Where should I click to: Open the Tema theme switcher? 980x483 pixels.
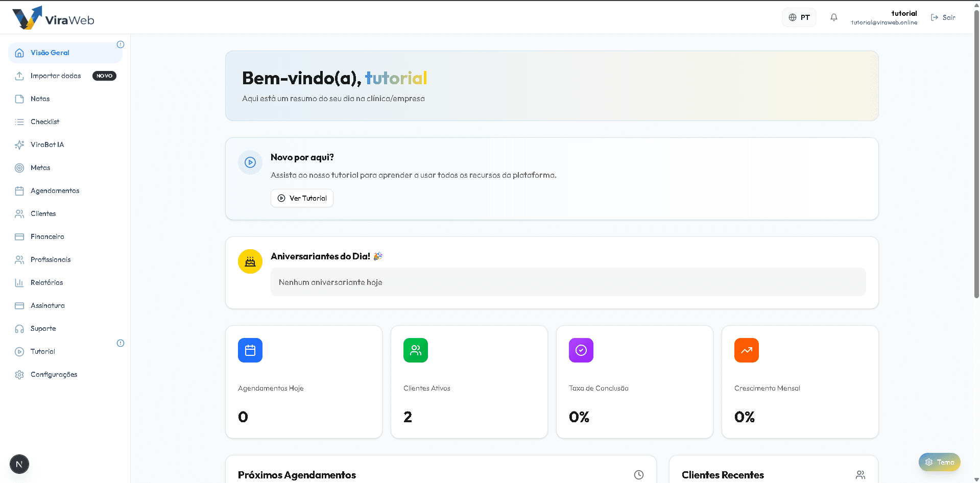tap(940, 462)
